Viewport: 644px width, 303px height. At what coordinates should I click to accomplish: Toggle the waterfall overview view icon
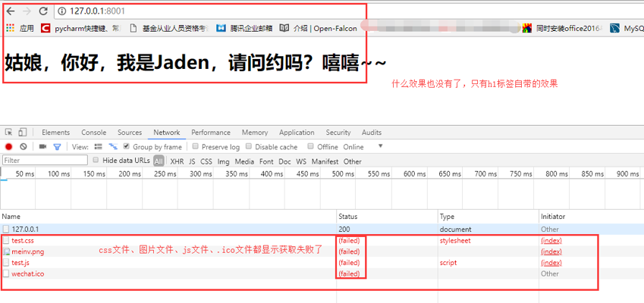tap(113, 146)
